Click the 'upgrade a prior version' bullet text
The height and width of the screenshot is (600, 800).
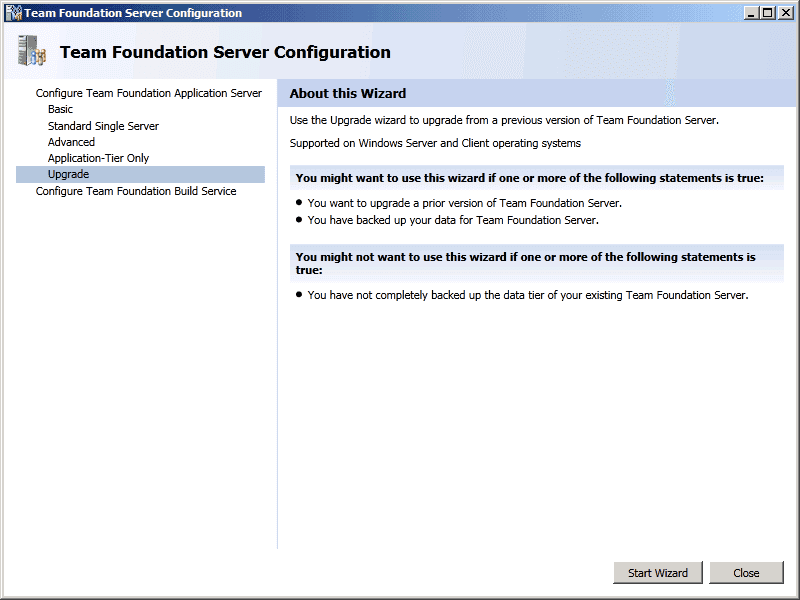(464, 203)
